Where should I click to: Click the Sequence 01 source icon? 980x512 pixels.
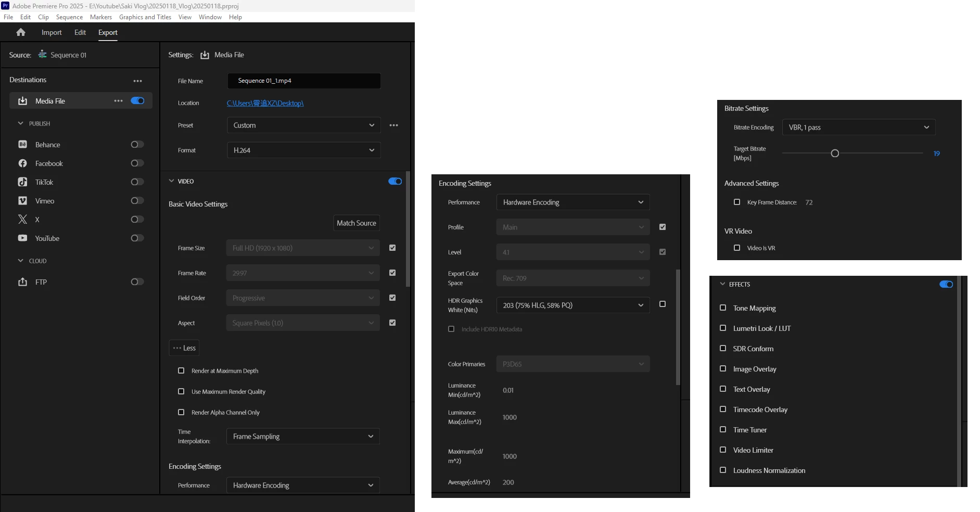coord(43,55)
